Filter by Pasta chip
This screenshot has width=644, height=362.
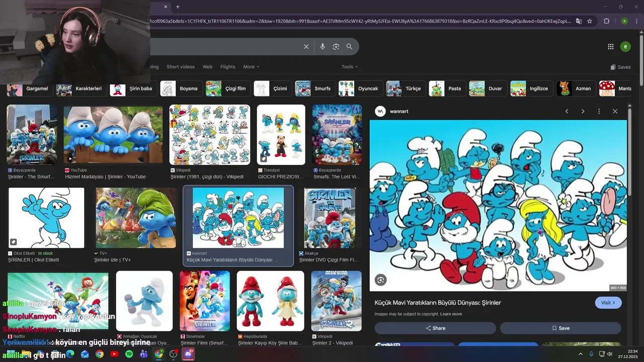coord(447,88)
